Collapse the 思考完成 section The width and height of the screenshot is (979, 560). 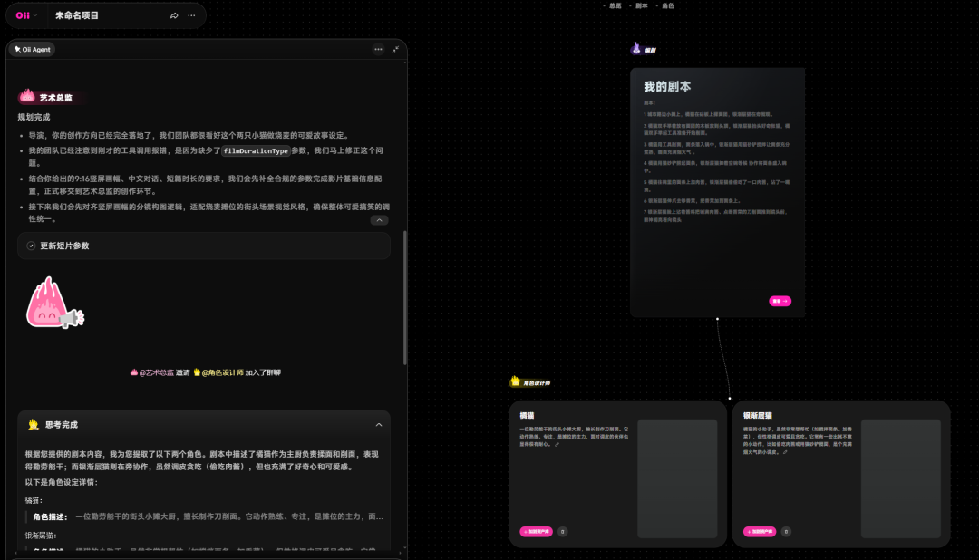(378, 425)
